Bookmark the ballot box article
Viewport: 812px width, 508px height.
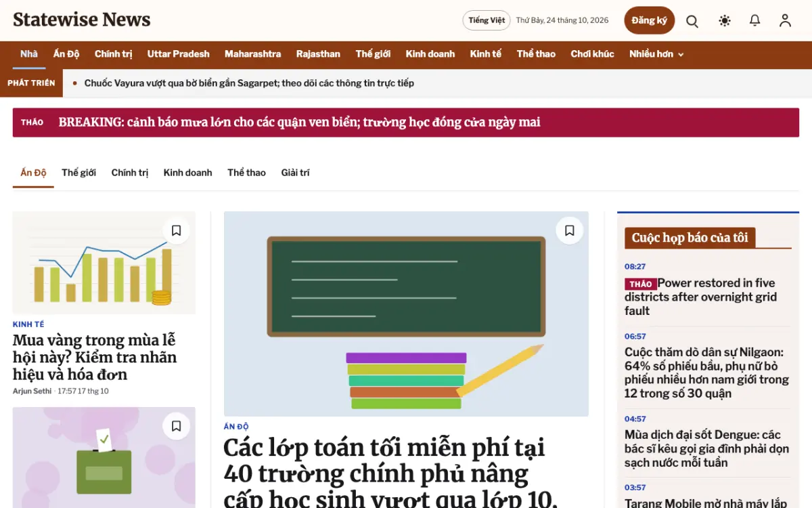tap(177, 426)
